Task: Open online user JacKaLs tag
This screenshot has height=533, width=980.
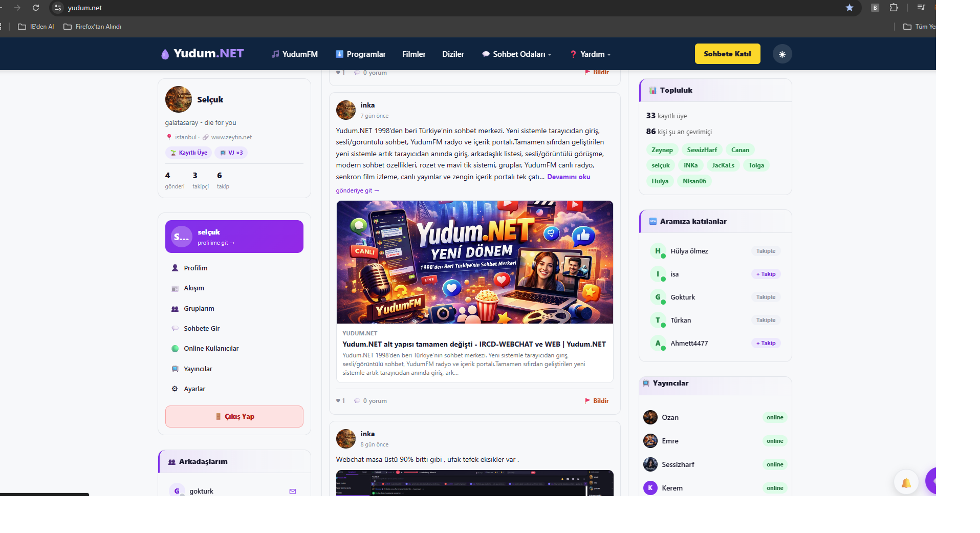Action: [723, 165]
